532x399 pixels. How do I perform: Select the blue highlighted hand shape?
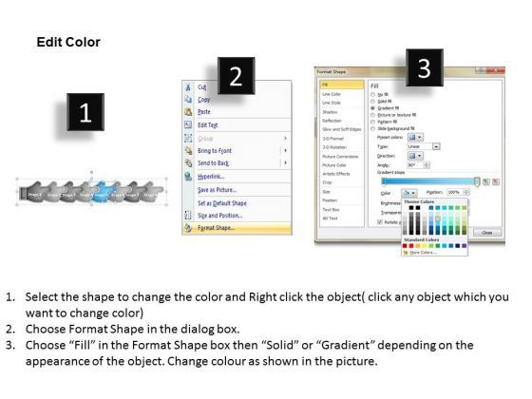click(x=102, y=192)
